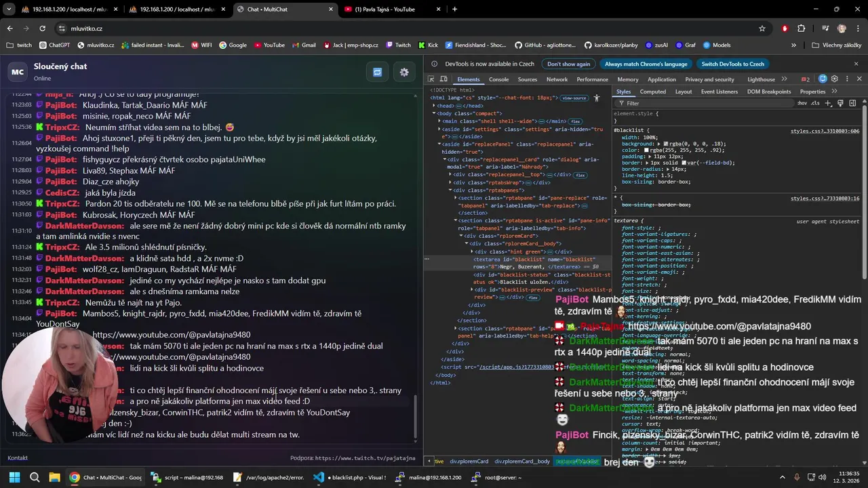Screen dimensions: 868x488
Task: Click the Don't show again button
Action: click(x=569, y=64)
